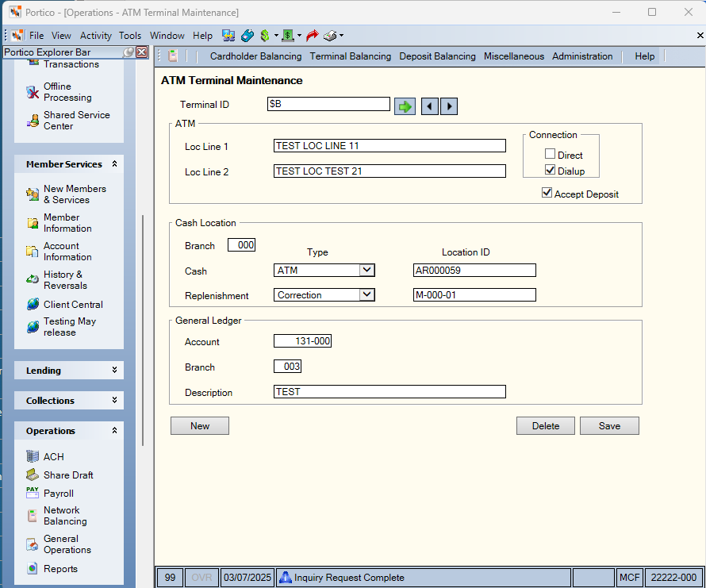Open Testing May release

point(61,327)
